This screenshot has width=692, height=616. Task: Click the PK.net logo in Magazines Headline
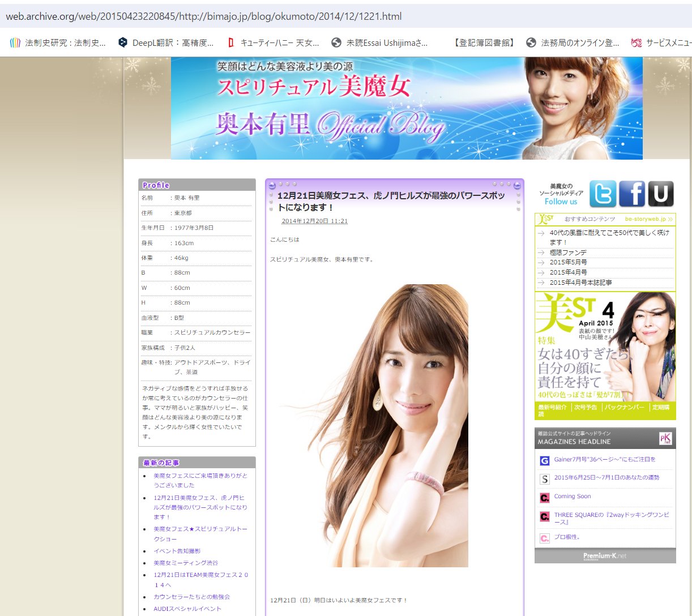(x=665, y=438)
